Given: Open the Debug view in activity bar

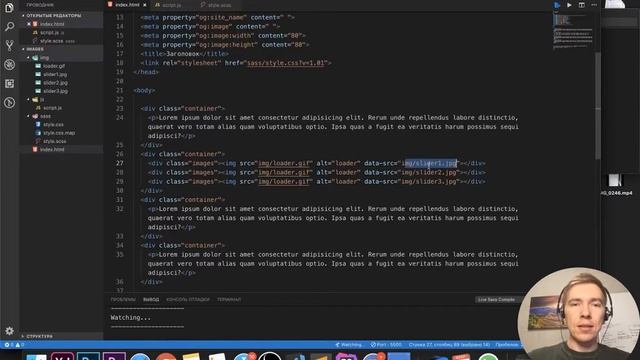Looking at the screenshot, I should coord(9,64).
